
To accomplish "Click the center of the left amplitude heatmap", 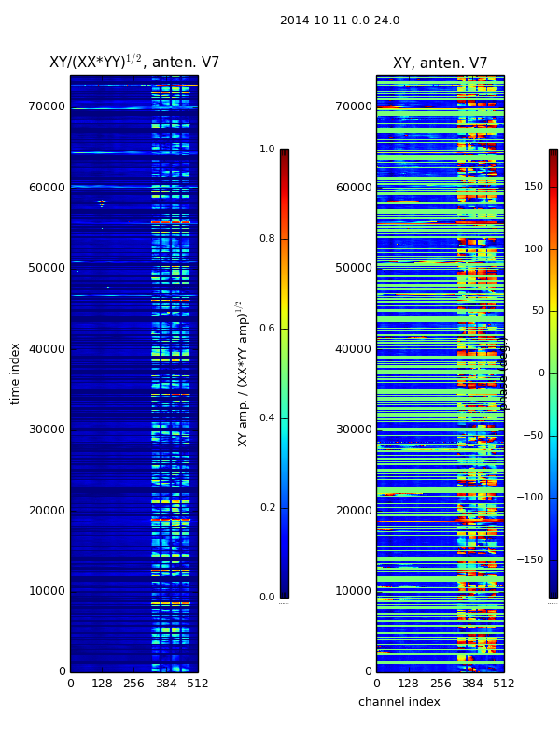I will pyautogui.click(x=133, y=373).
